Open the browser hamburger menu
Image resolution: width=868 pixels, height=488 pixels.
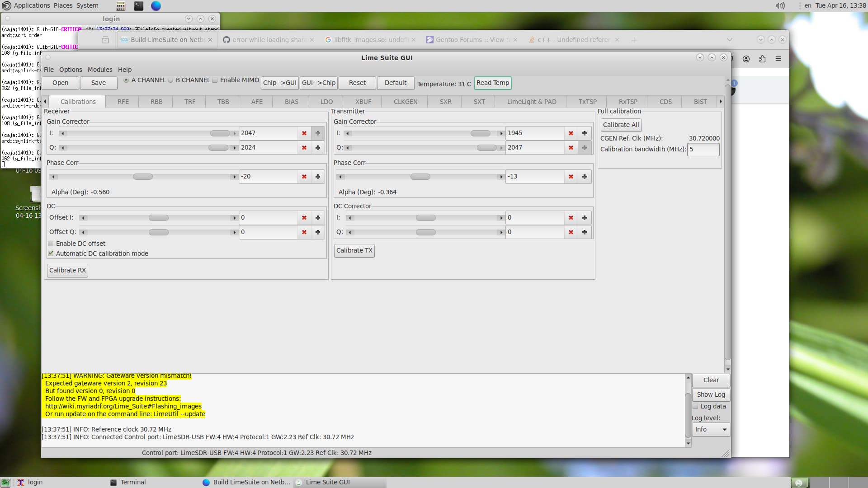778,59
